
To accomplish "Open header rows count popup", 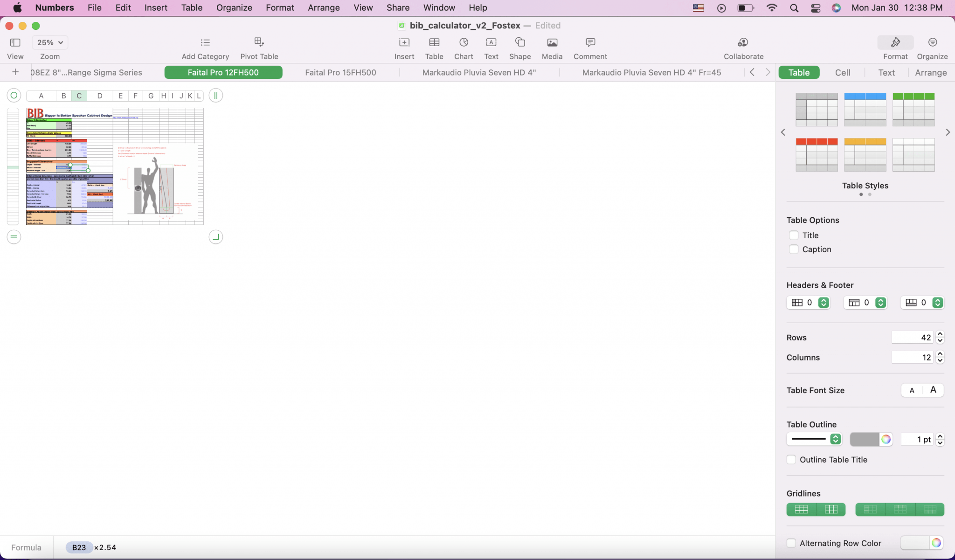I will click(x=865, y=303).
